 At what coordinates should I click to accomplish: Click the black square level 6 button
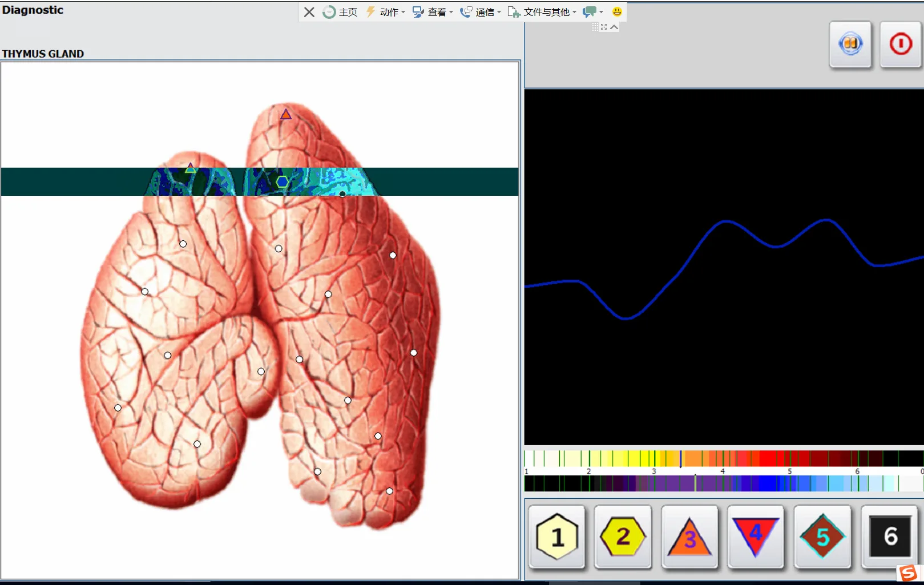tap(889, 536)
